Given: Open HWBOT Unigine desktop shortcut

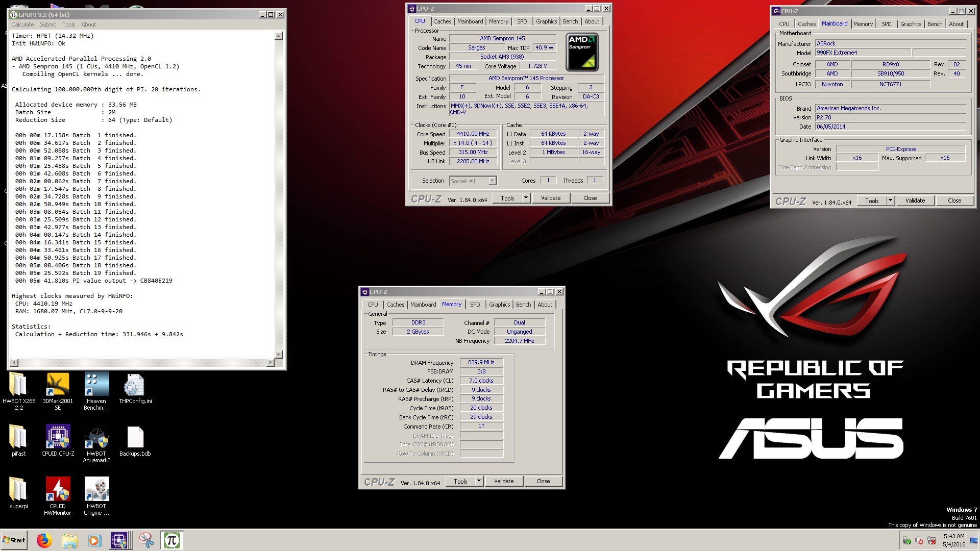Looking at the screenshot, I should point(96,496).
